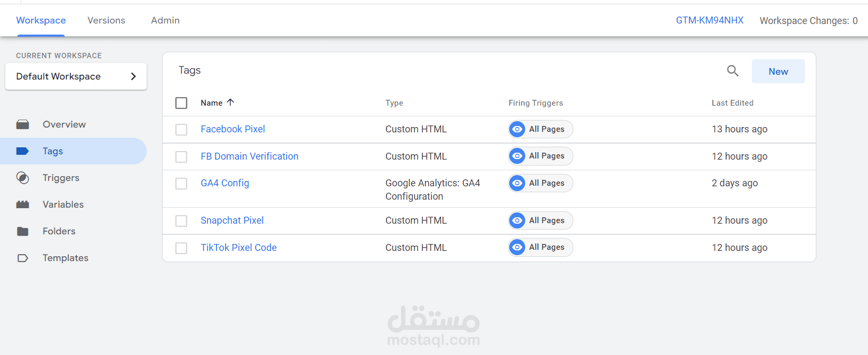Click the GTM-KM94NHX container ID
Viewport: 868px width, 355px height.
(x=710, y=20)
